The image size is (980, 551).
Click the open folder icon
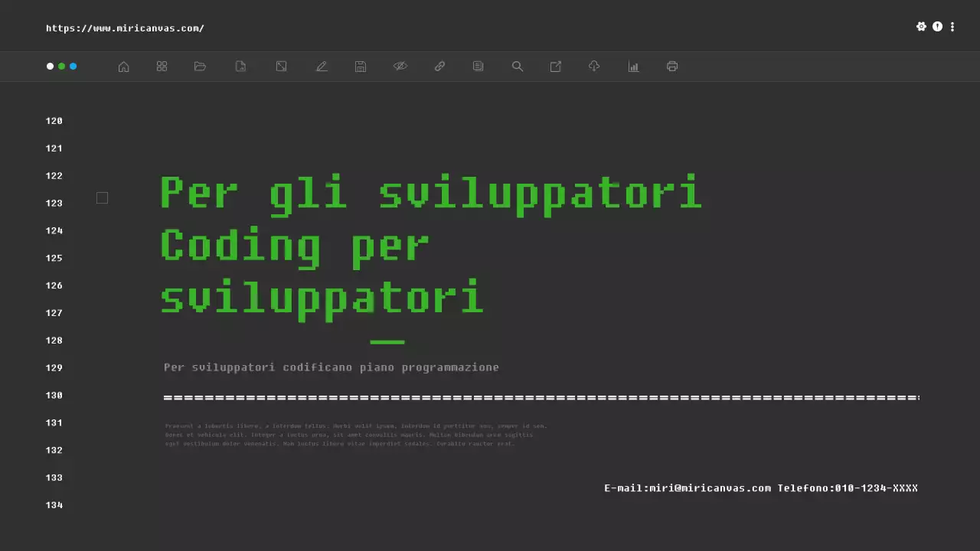point(200,67)
